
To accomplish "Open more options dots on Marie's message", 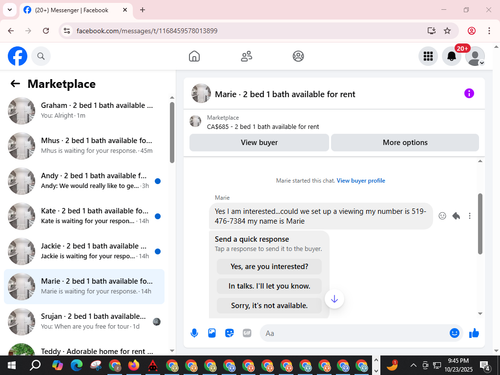I will point(470,216).
